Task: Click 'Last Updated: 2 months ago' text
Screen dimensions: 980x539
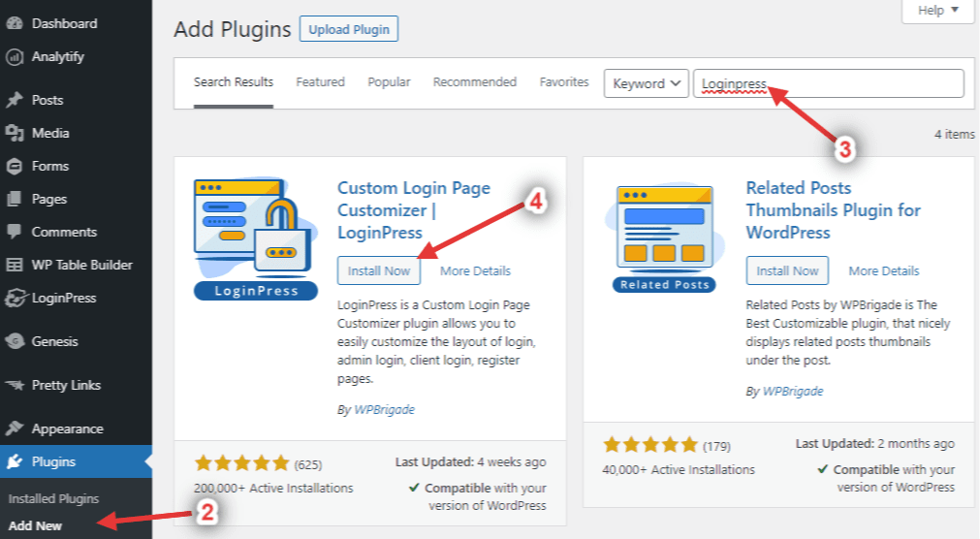Action: point(874,443)
